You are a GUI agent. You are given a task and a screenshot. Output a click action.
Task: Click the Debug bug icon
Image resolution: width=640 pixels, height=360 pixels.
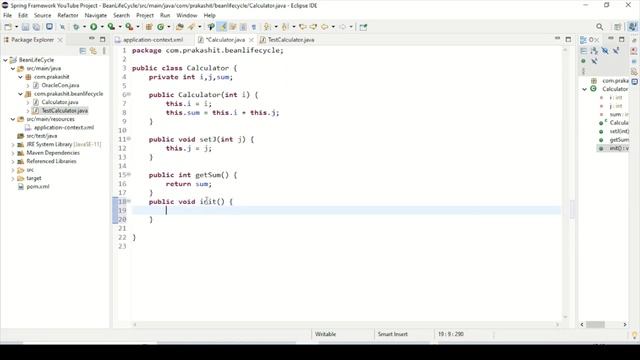pyautogui.click(x=76, y=27)
